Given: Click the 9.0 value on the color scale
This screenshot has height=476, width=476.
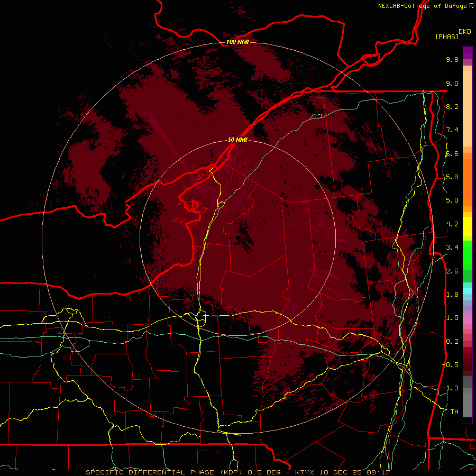Looking at the screenshot, I should coord(452,83).
